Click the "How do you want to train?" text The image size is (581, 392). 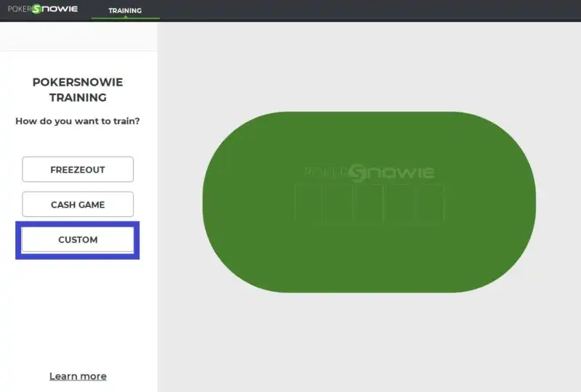click(78, 121)
